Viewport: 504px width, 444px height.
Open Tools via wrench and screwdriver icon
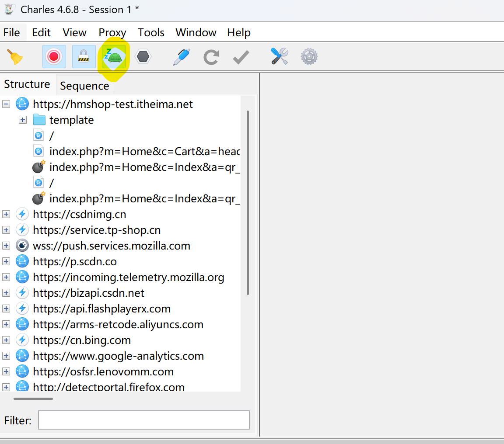coord(279,56)
